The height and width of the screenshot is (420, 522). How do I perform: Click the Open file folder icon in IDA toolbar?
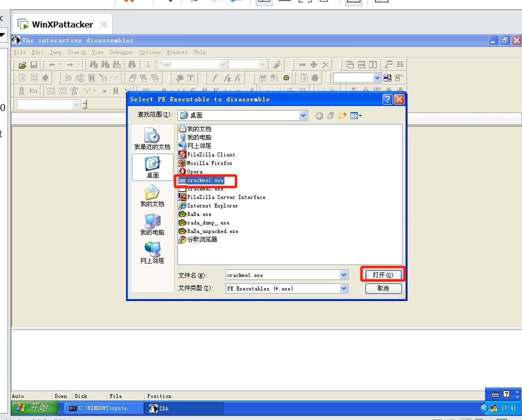click(22, 65)
